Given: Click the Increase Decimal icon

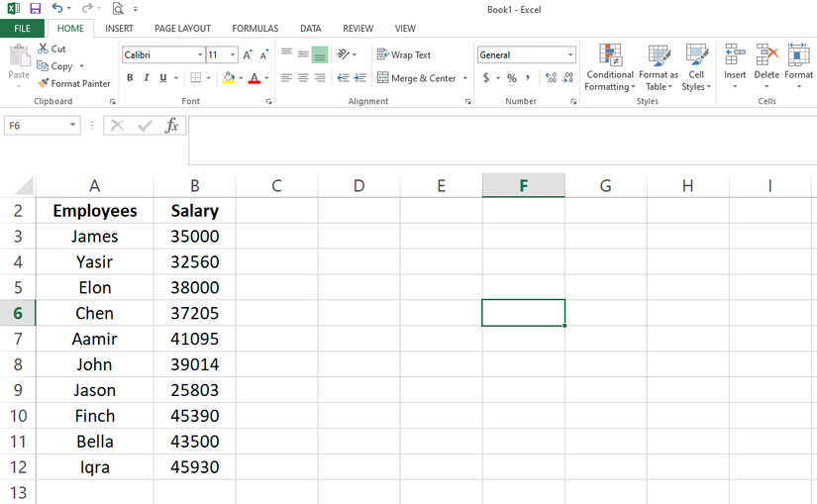Looking at the screenshot, I should point(551,77).
